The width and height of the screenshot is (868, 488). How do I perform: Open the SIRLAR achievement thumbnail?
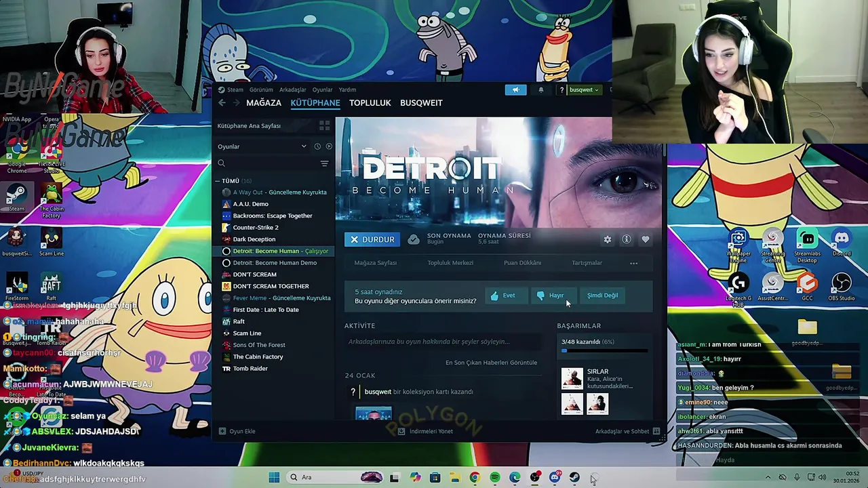tap(572, 378)
